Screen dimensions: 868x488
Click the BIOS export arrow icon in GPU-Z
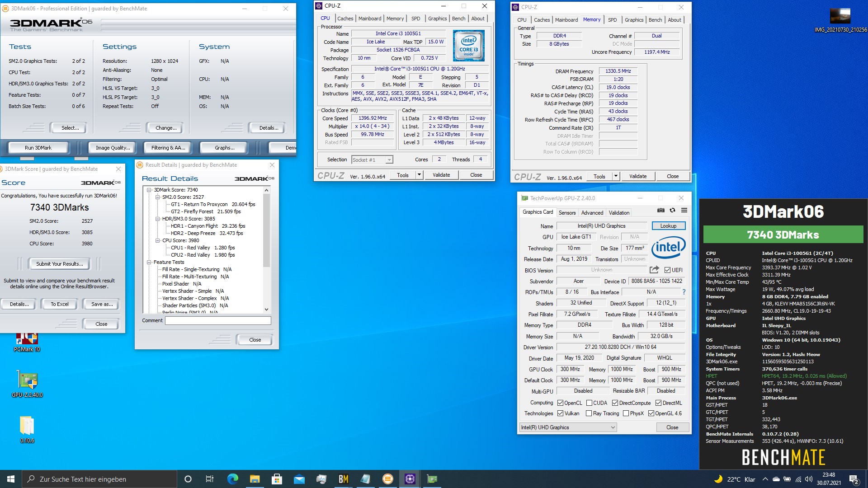(x=654, y=270)
